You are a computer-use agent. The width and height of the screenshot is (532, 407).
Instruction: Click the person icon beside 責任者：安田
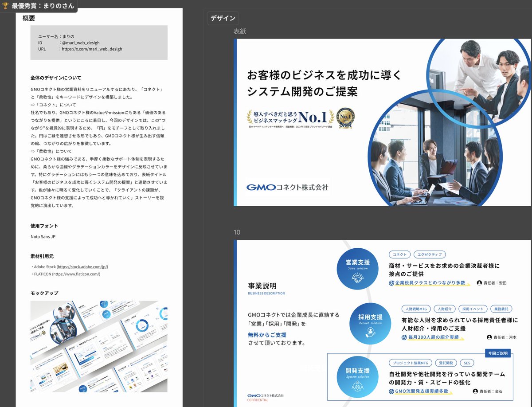(x=479, y=283)
